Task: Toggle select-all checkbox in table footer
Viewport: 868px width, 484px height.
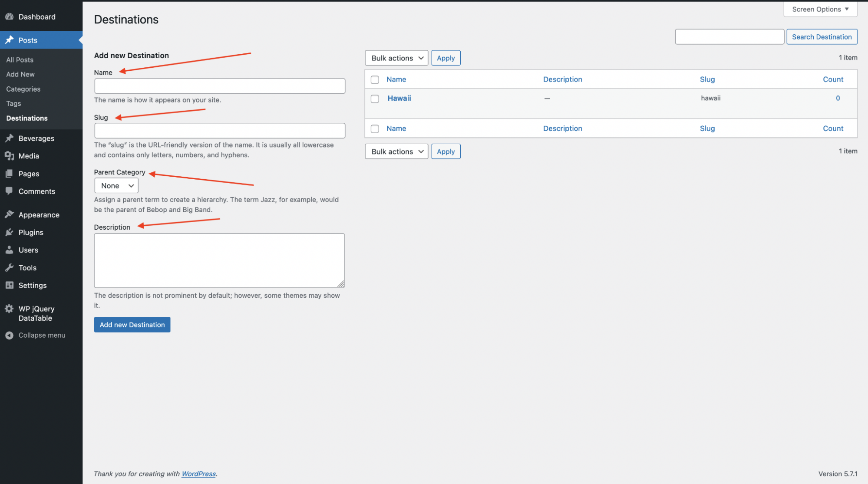Action: 375,128
